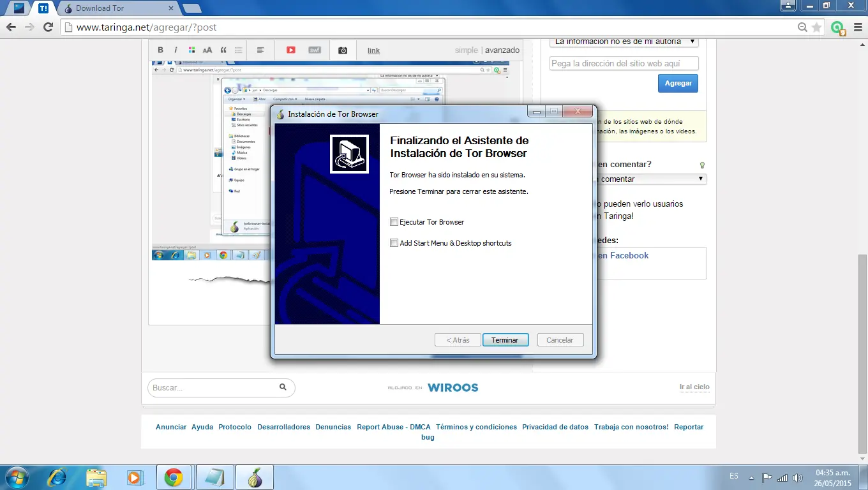
Task: Focus the 'Pega la dirección del sitio web' field
Action: point(624,64)
